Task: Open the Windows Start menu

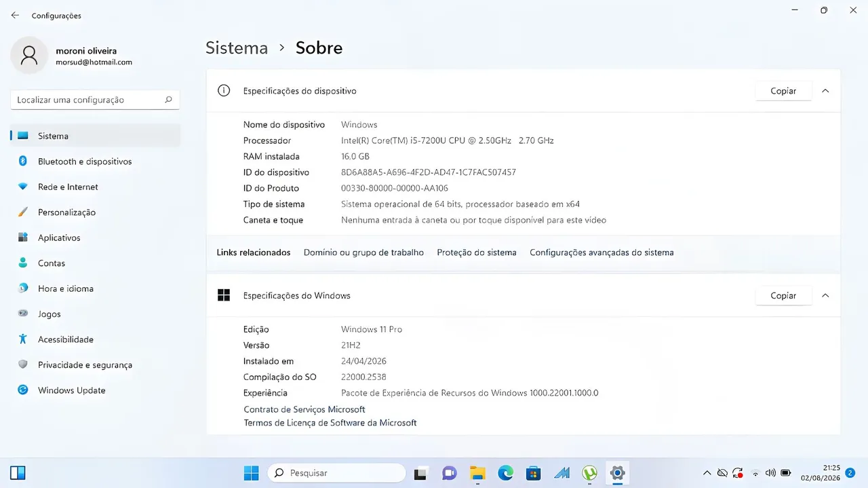Action: coord(252,472)
